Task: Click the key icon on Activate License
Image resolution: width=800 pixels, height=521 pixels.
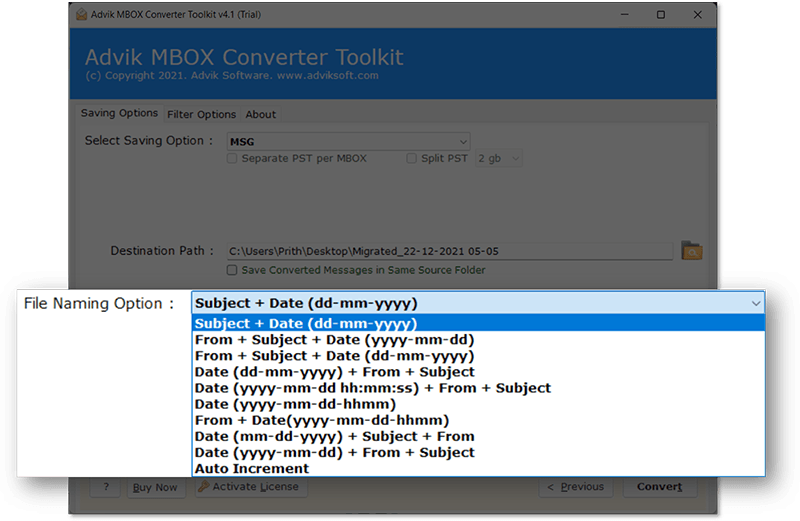Action: coord(204,486)
